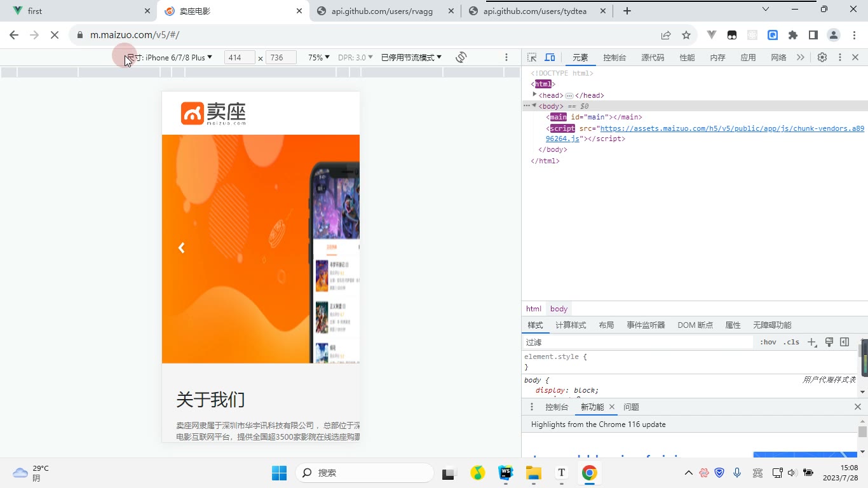This screenshot has width=868, height=488.
Task: Open the Vue devtools extension icon
Action: [712, 35]
